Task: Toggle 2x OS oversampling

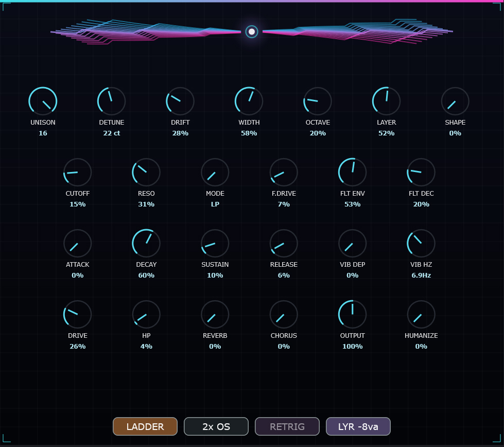Action: (x=216, y=426)
